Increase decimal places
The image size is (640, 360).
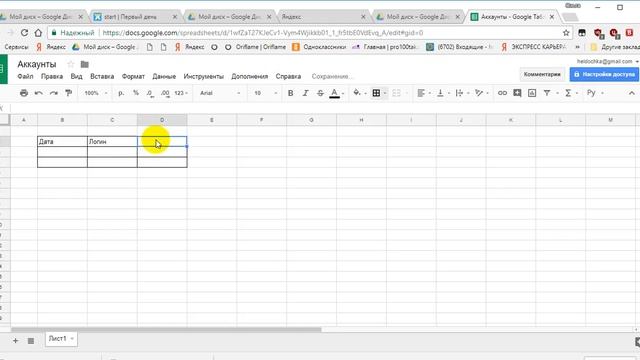pos(165,93)
